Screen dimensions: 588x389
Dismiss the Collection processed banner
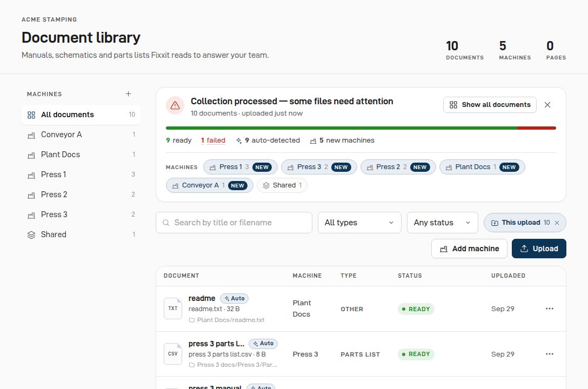[x=547, y=105]
